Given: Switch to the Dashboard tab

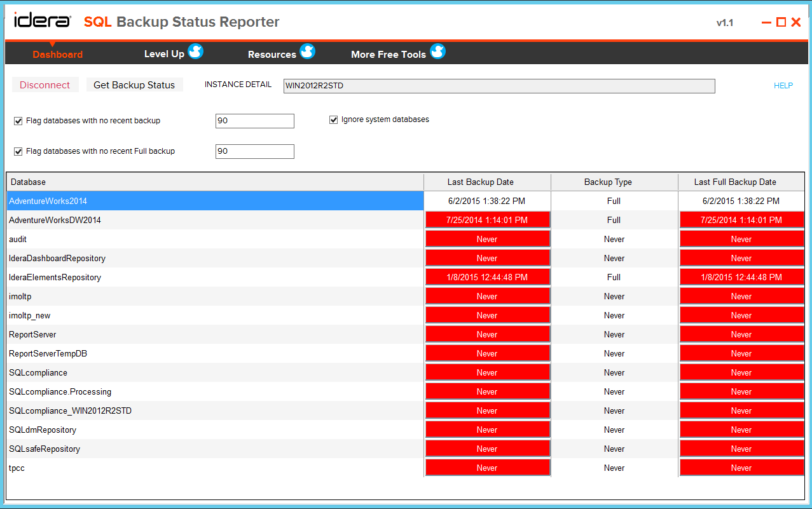Looking at the screenshot, I should pos(57,54).
